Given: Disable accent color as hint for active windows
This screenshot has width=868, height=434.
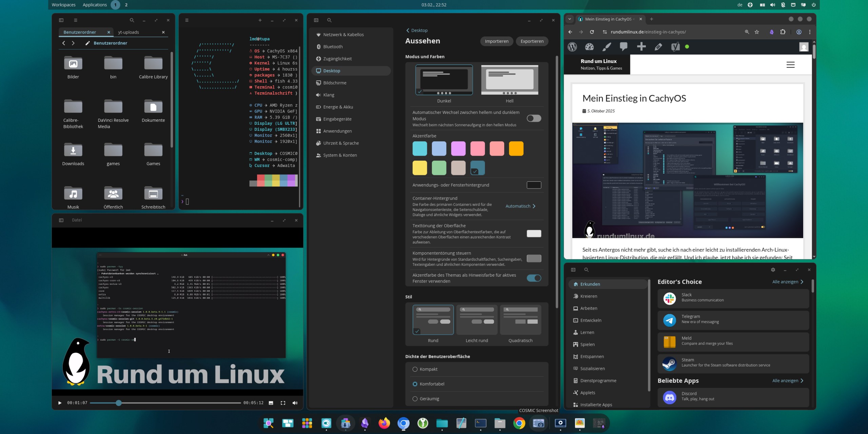Looking at the screenshot, I should pos(534,278).
